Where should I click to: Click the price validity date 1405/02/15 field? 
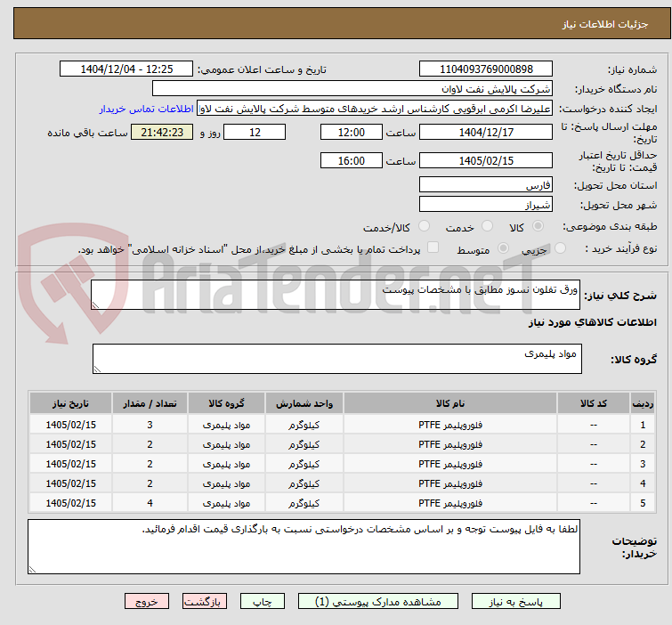[486, 161]
